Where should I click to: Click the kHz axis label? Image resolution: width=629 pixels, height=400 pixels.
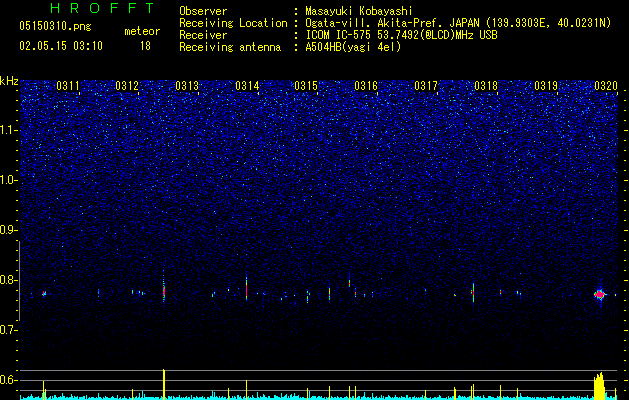(x=9, y=81)
